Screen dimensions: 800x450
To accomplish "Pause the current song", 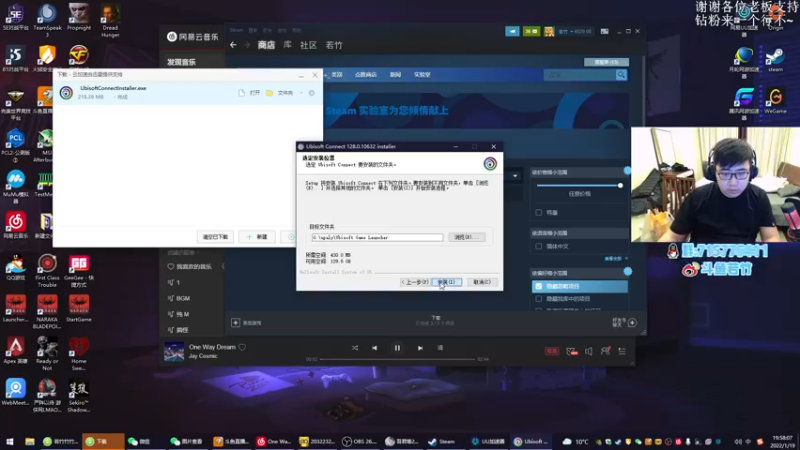I will tap(397, 348).
